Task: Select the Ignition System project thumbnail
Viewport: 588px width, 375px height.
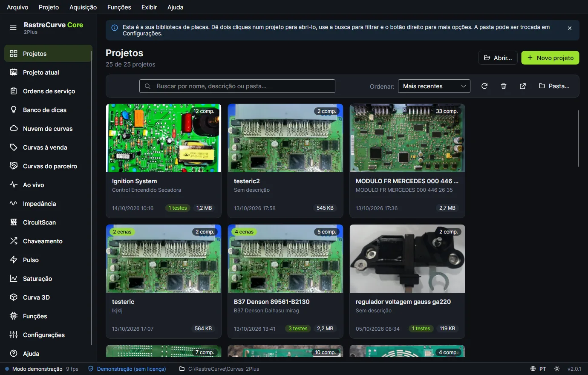Action: (x=164, y=138)
